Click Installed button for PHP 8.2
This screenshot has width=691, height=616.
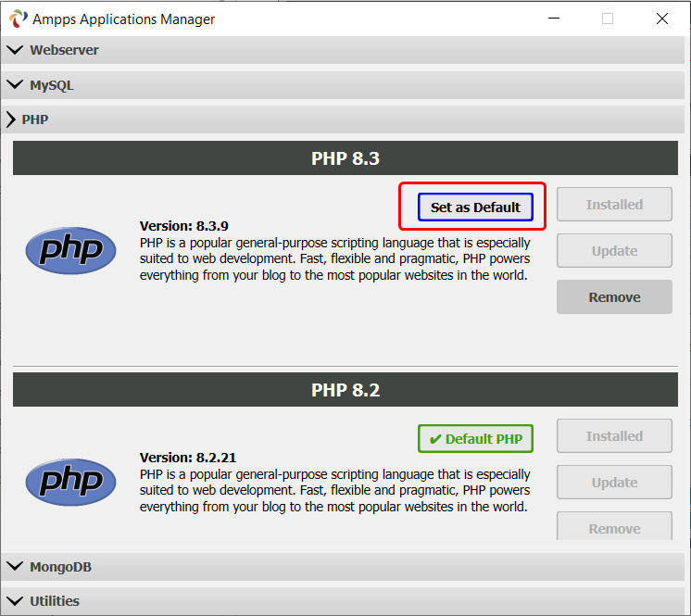click(614, 435)
